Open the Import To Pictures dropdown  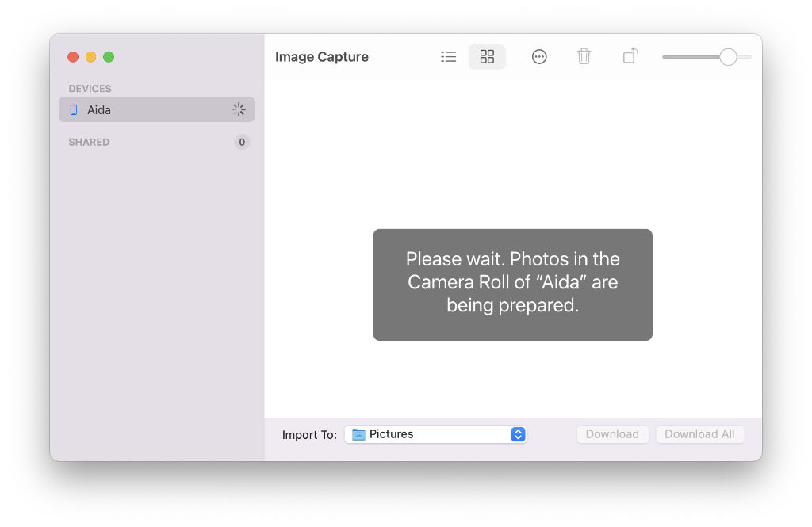435,434
